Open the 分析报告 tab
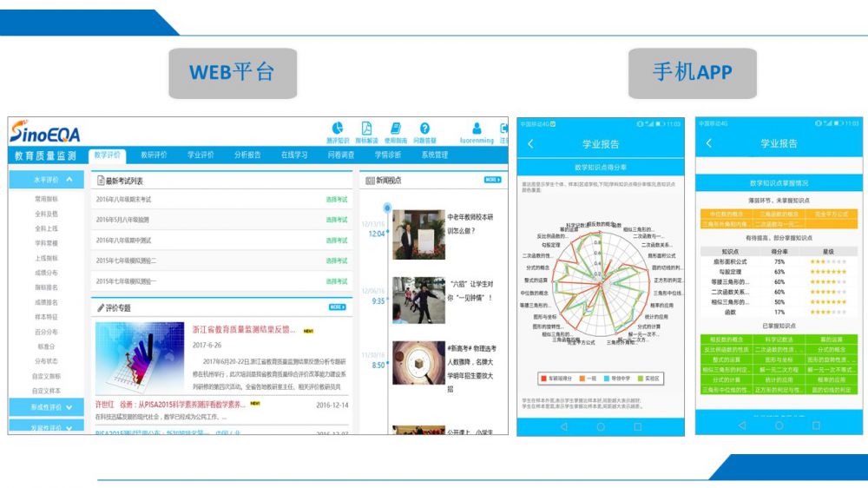Image resolution: width=868 pixels, height=488 pixels. 247,155
